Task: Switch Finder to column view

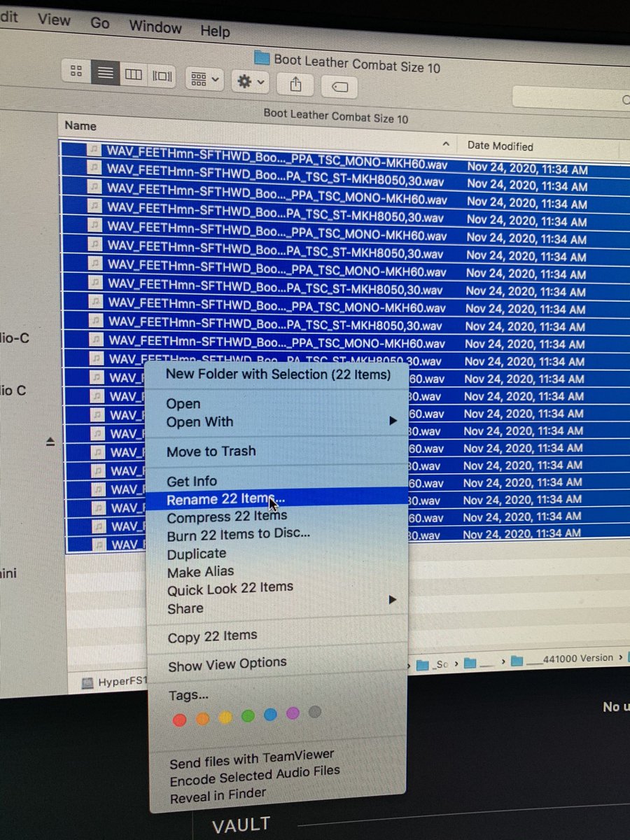Action: click(x=133, y=73)
